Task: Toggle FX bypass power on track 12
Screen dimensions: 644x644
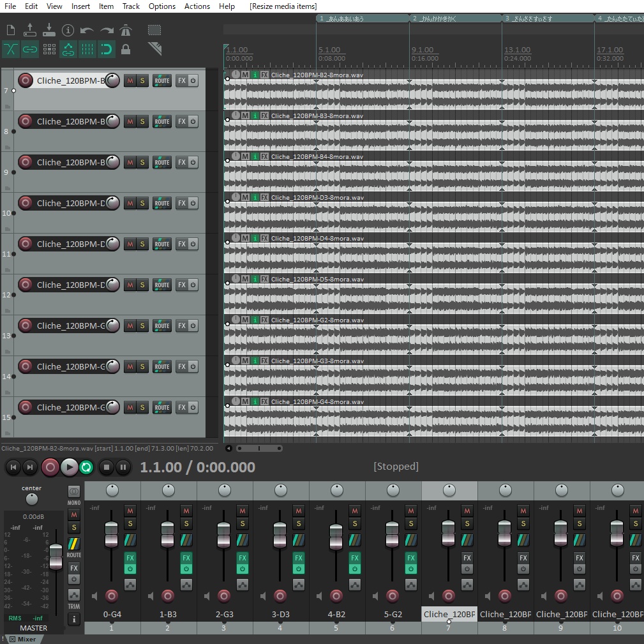Action: [193, 285]
